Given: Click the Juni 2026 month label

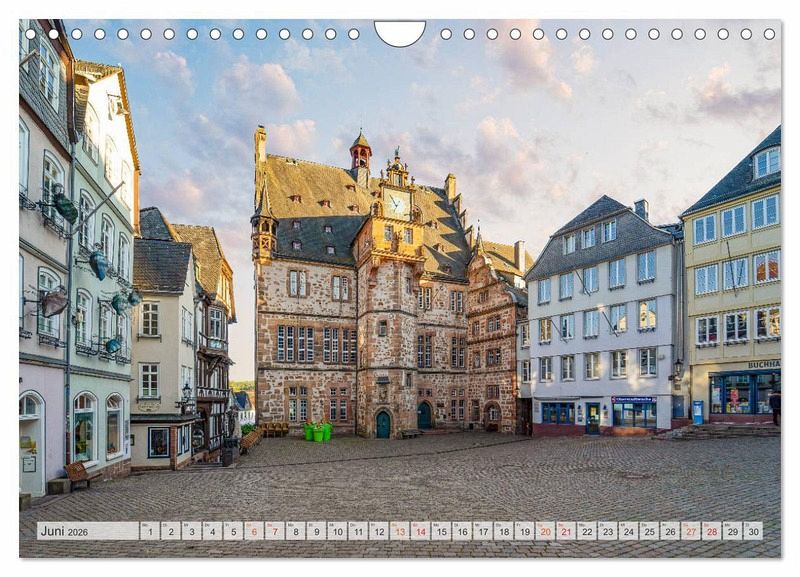Looking at the screenshot, I should click(x=63, y=531).
